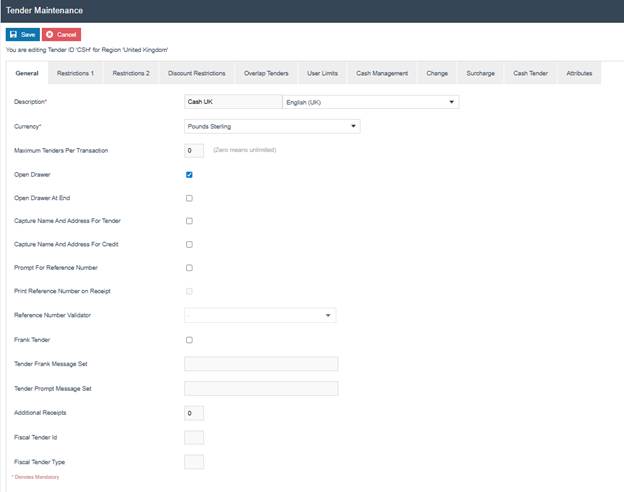The image size is (624, 492).
Task: Select the Overlap Tenders tab
Action: point(265,73)
